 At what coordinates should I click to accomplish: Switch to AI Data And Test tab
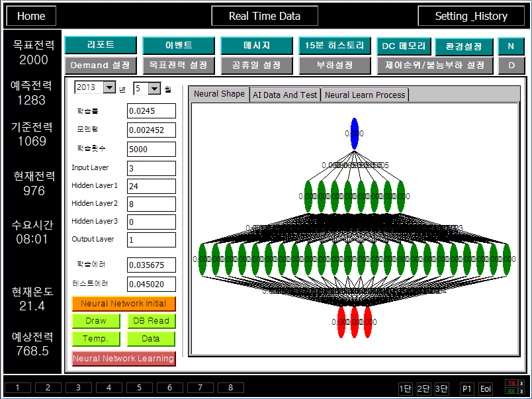point(285,95)
